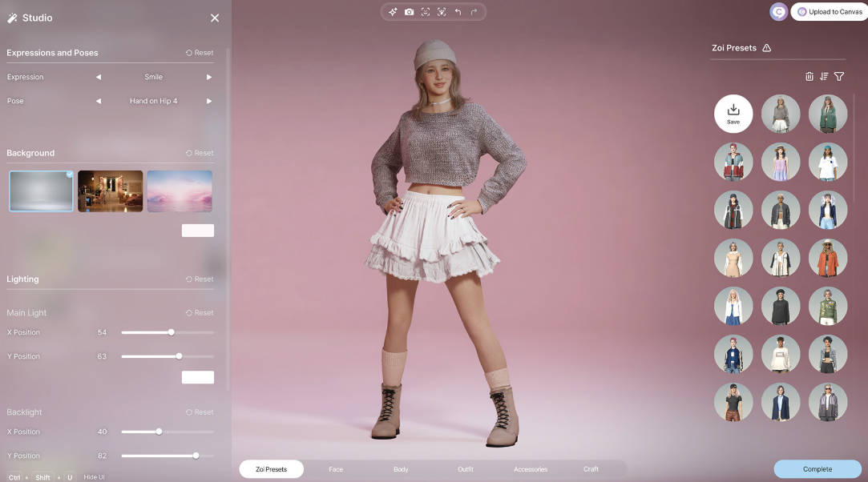Select the cozy bedroom background thumbnail
The image size is (868, 482).
[x=110, y=191]
